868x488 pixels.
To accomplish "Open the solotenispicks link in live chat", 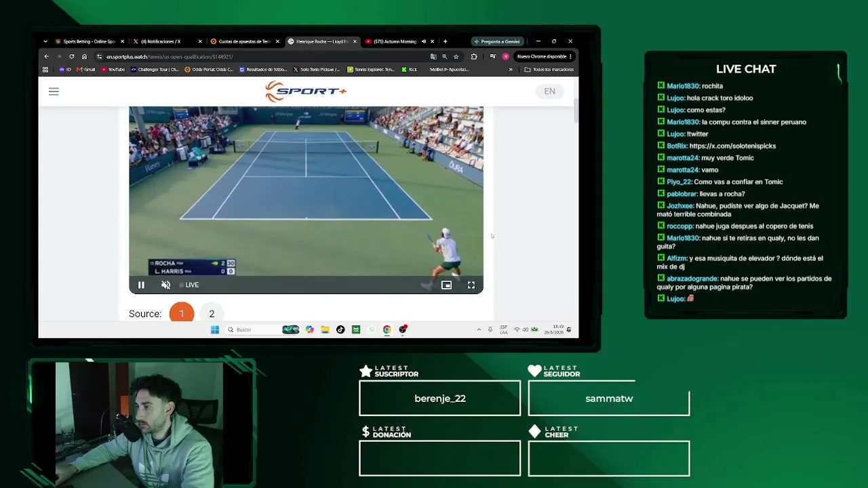I will (x=732, y=146).
